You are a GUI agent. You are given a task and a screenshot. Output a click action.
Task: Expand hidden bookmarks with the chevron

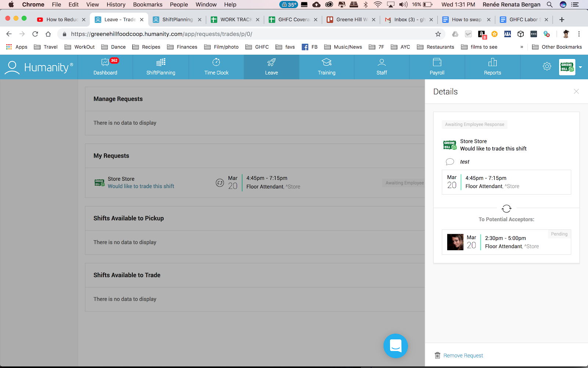click(x=521, y=47)
